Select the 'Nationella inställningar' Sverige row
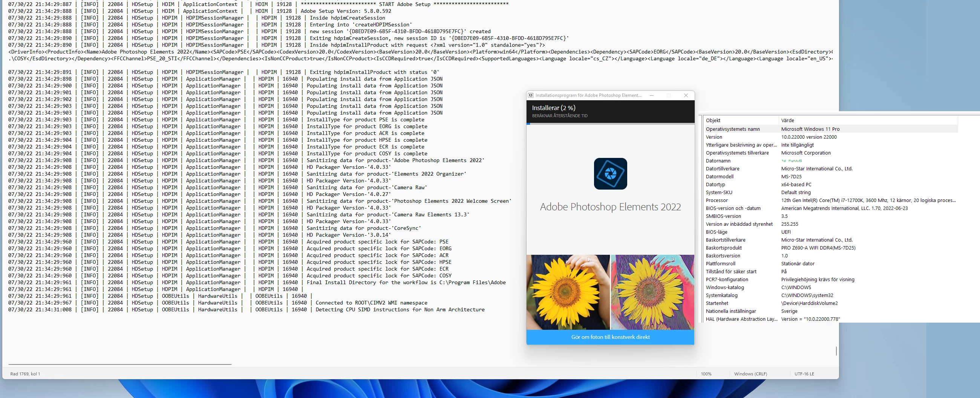This screenshot has height=398, width=980. coord(830,311)
